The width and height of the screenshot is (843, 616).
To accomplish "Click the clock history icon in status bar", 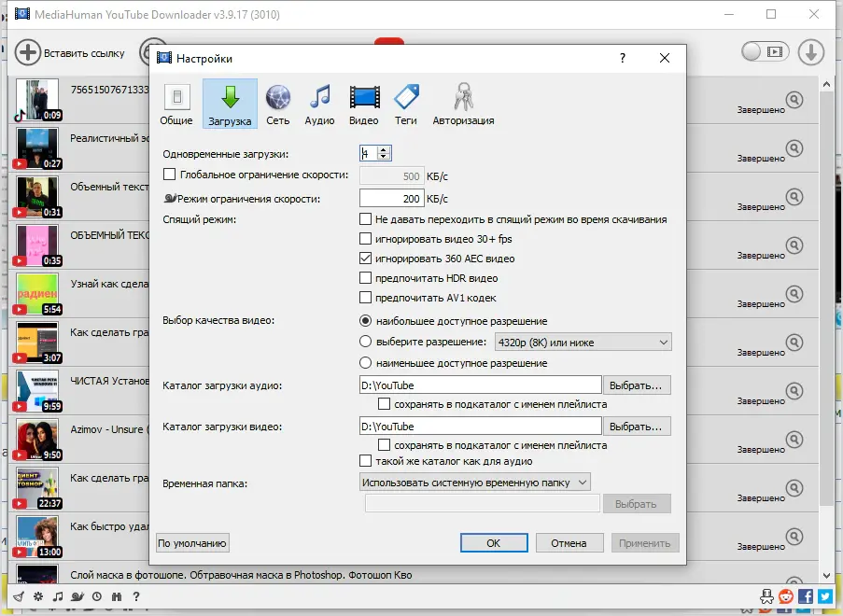I will tap(97, 596).
